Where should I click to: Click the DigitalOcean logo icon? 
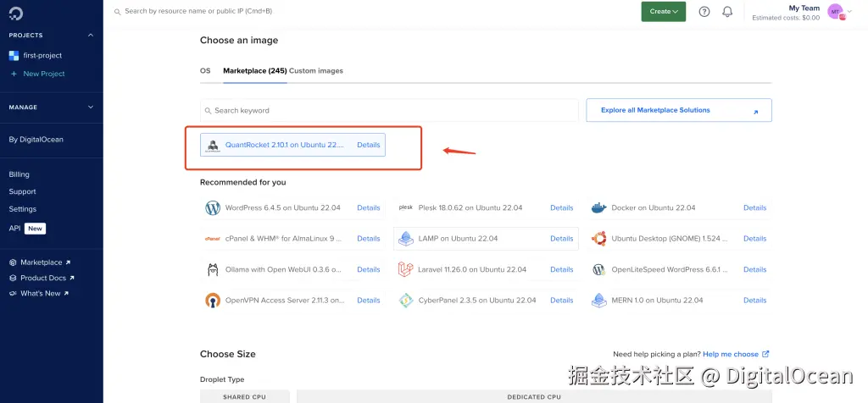15,12
